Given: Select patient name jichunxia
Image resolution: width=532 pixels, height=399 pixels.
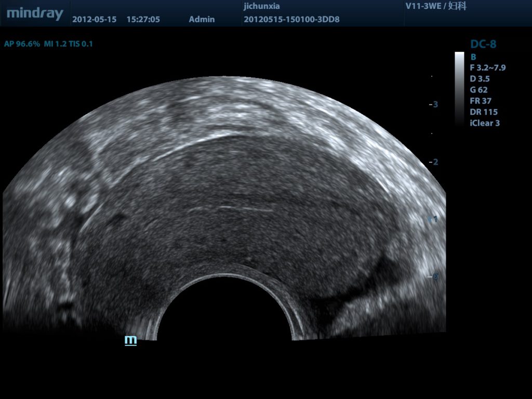Looking at the screenshot, I should click(x=261, y=7).
